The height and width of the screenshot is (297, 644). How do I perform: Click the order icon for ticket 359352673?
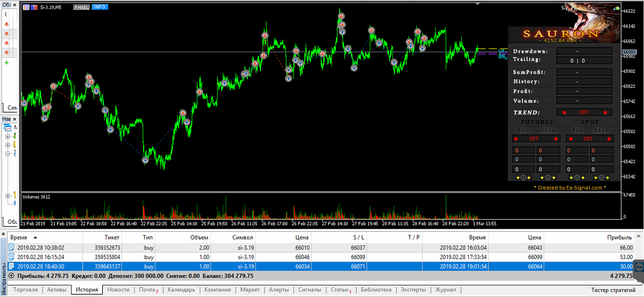[12, 247]
